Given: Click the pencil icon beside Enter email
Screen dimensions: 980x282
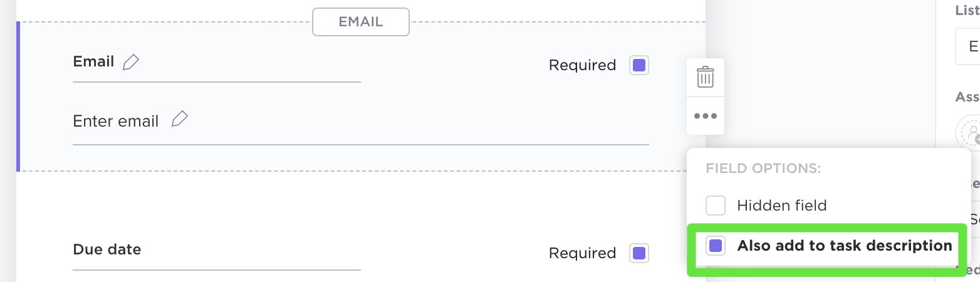Looking at the screenshot, I should (180, 120).
